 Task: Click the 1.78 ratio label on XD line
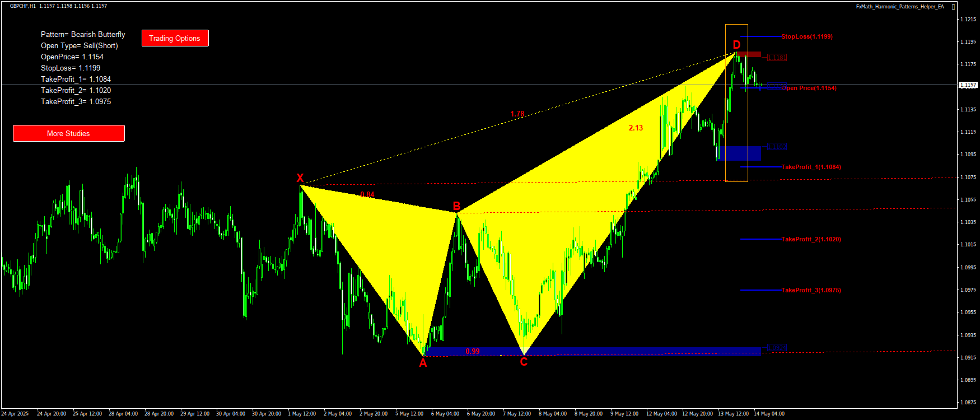pos(517,114)
